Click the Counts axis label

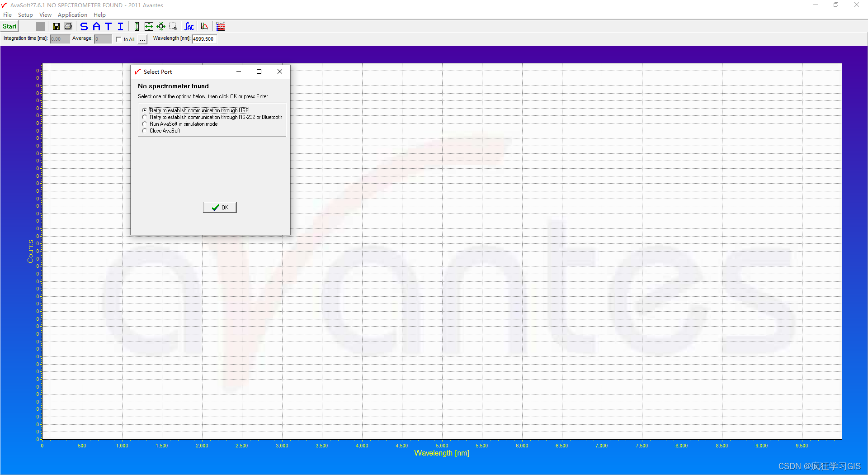tap(30, 252)
